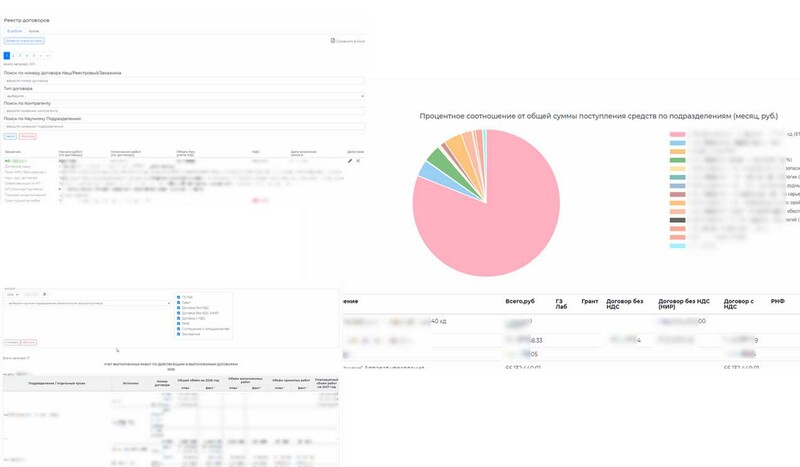
Task: Click the pink legend swatch in chart legend
Action: pos(678,134)
